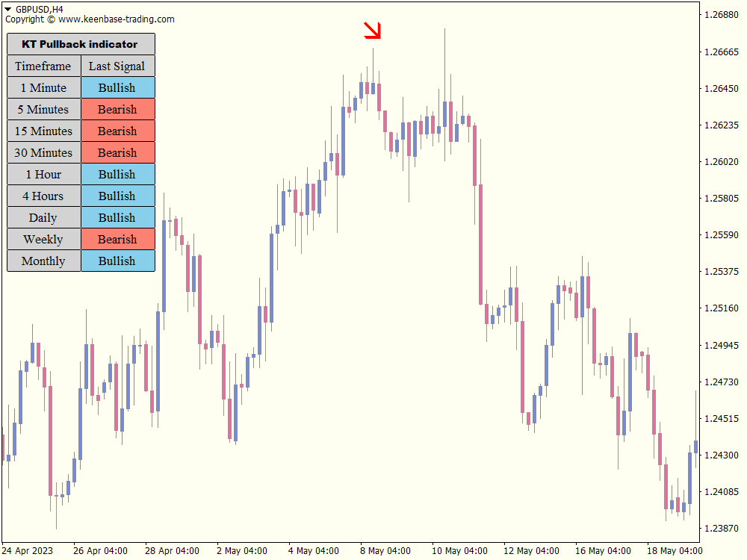Click the KT Pullback indicator panel header
The width and height of the screenshot is (747, 560).
[79, 44]
